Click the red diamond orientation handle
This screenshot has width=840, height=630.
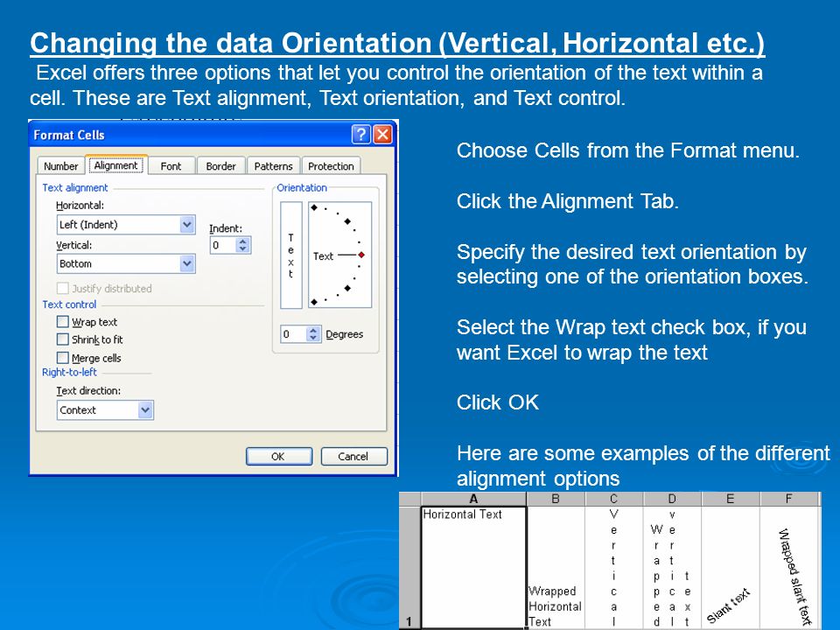tap(361, 255)
